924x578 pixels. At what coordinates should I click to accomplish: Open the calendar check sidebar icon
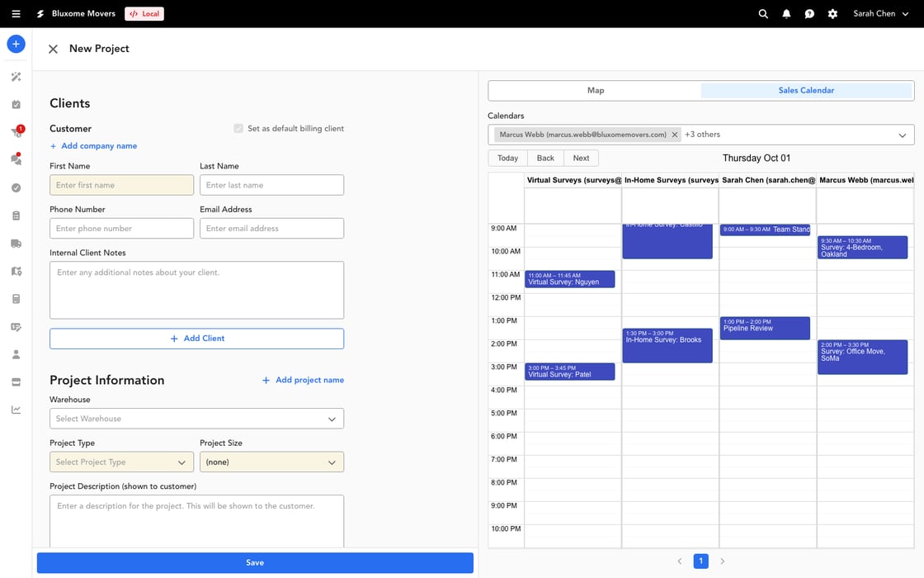point(16,104)
